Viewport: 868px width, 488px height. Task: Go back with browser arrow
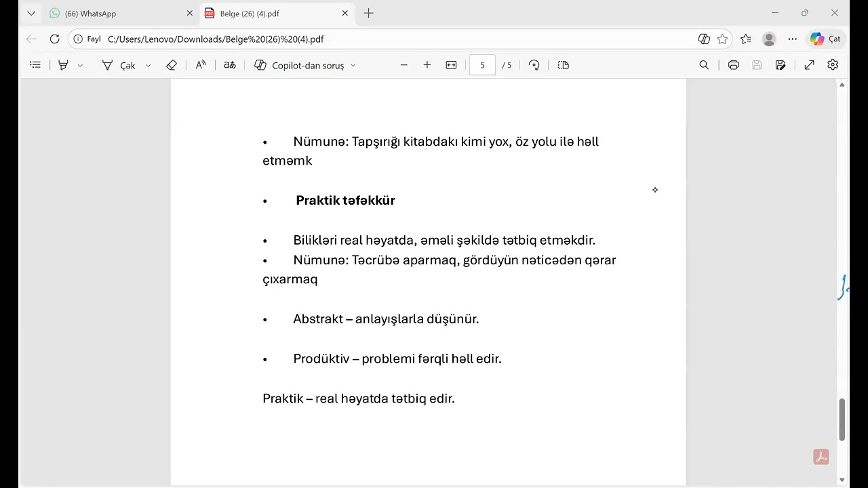[31, 39]
